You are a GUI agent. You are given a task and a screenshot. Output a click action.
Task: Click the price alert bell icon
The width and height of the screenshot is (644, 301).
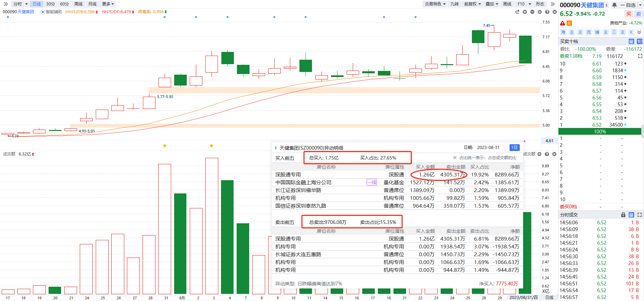[614, 5]
